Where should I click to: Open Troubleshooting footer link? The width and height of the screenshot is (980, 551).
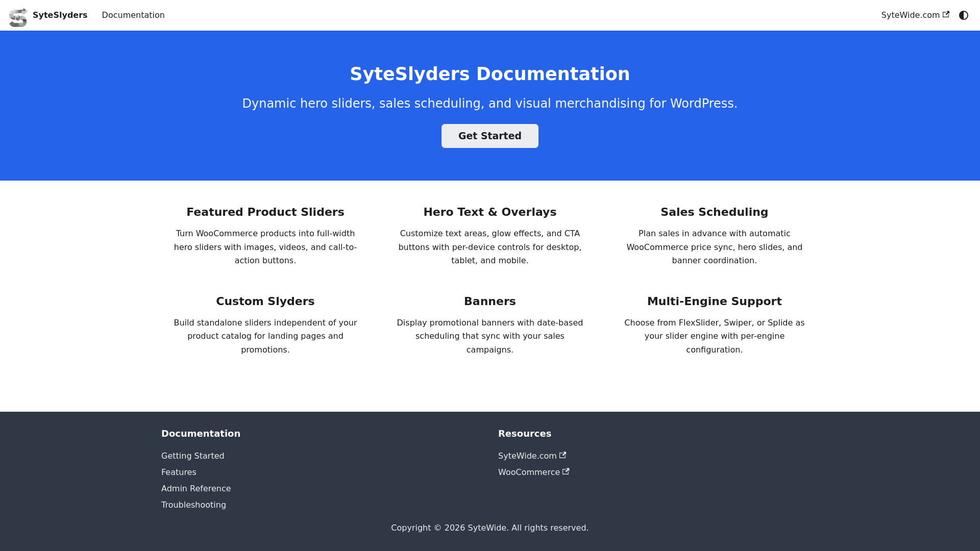[x=193, y=505]
